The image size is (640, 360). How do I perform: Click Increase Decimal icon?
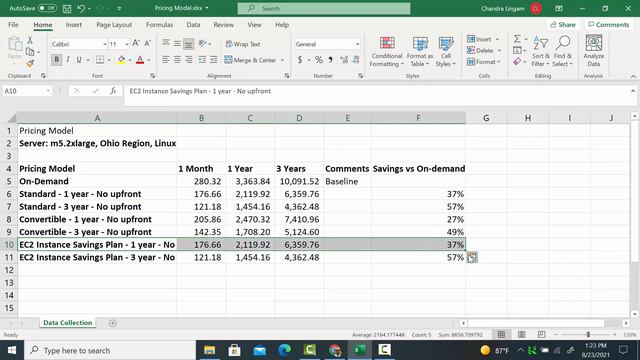(344, 60)
